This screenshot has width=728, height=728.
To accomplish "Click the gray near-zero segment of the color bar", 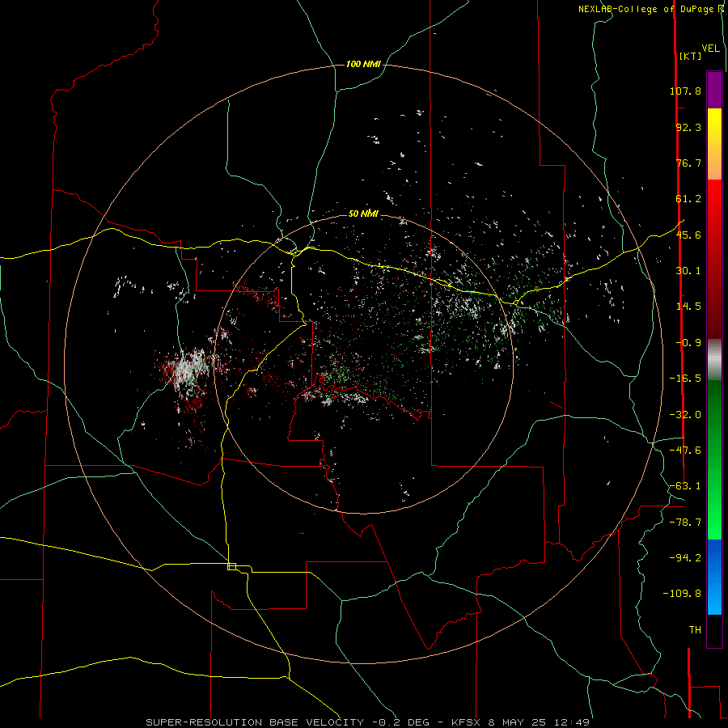I will (714, 360).
